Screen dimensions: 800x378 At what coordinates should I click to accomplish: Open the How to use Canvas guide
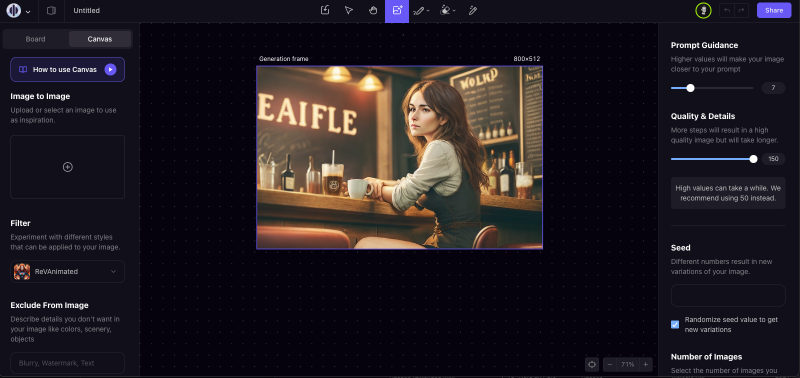(x=67, y=69)
